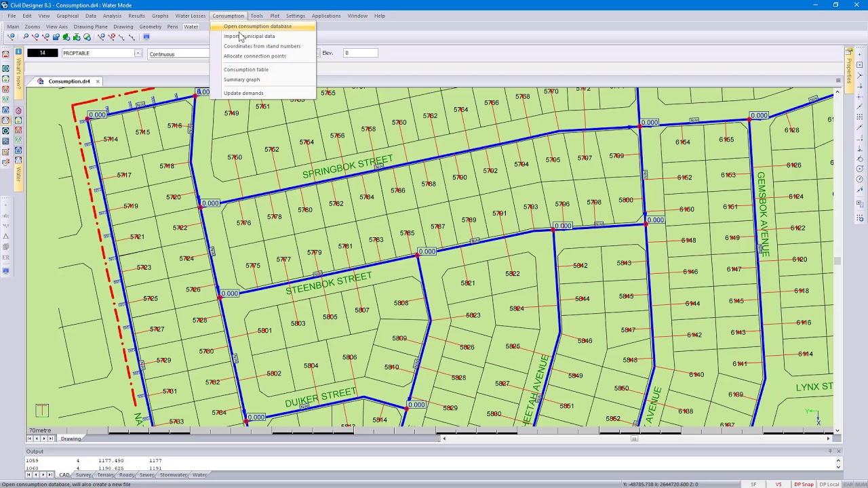Click the boxed point snap icon on right toolbar
Viewport: 868px width, 488px height.
coord(860,64)
